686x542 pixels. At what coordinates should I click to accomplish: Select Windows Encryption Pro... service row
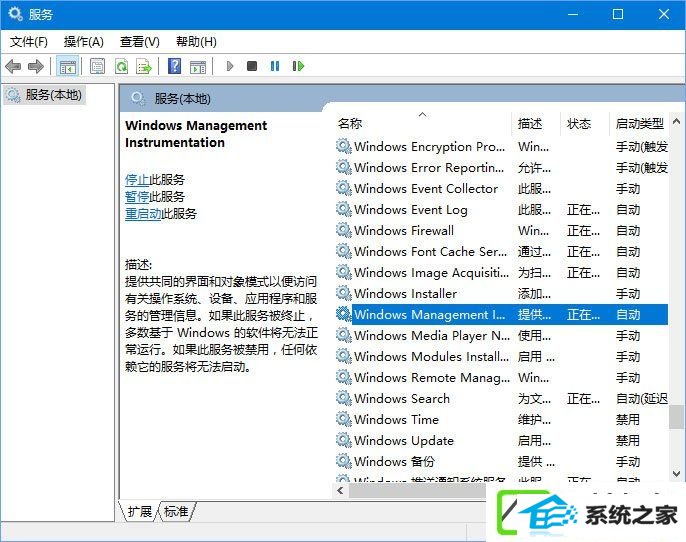(501, 146)
